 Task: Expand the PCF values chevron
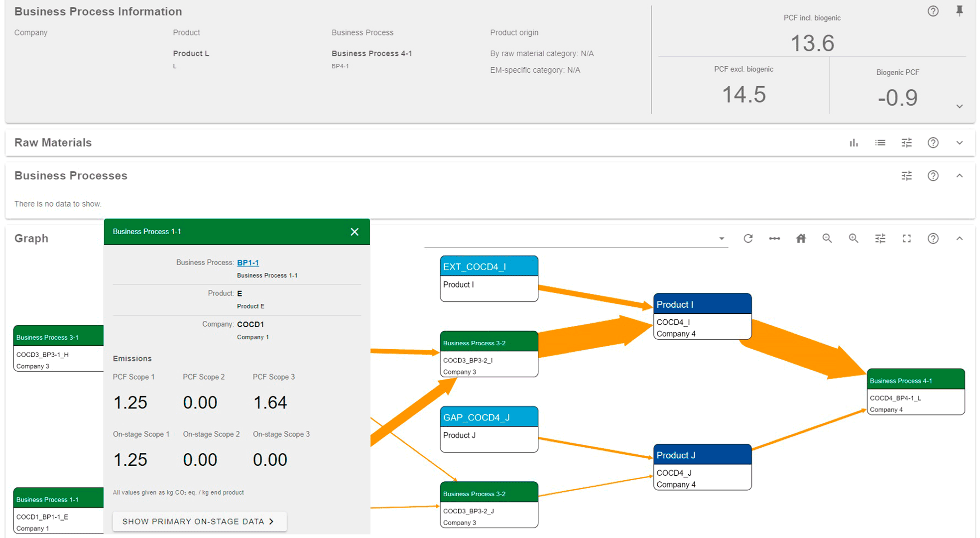[960, 106]
